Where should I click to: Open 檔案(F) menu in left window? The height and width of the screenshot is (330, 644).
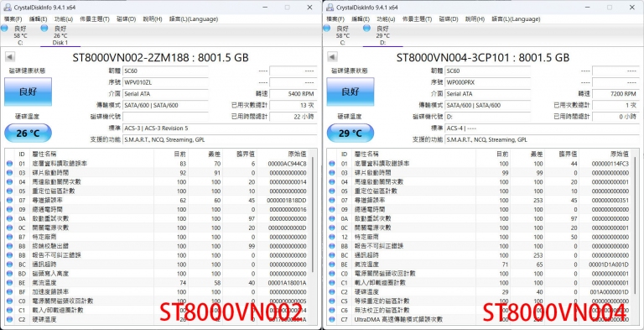coord(13,19)
